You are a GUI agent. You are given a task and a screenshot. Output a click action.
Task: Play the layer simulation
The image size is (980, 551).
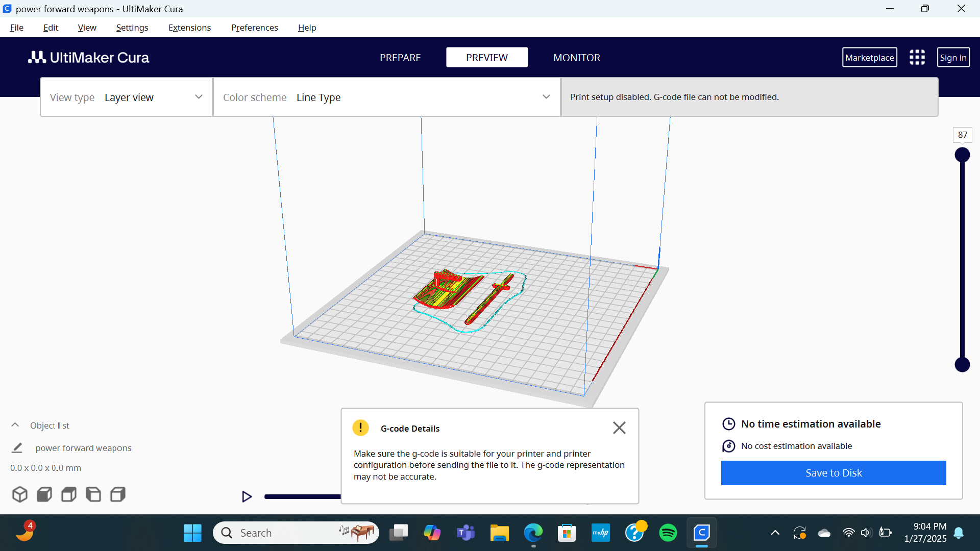click(x=247, y=496)
